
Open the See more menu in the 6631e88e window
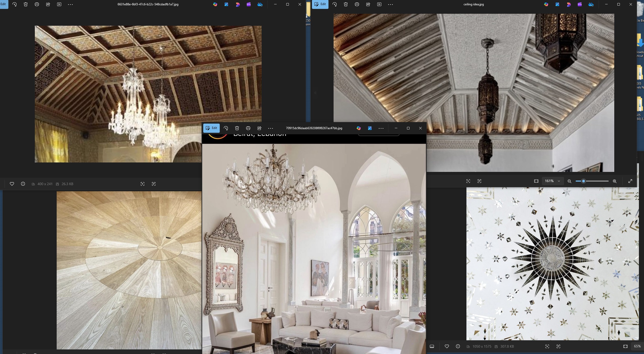pyautogui.click(x=70, y=4)
